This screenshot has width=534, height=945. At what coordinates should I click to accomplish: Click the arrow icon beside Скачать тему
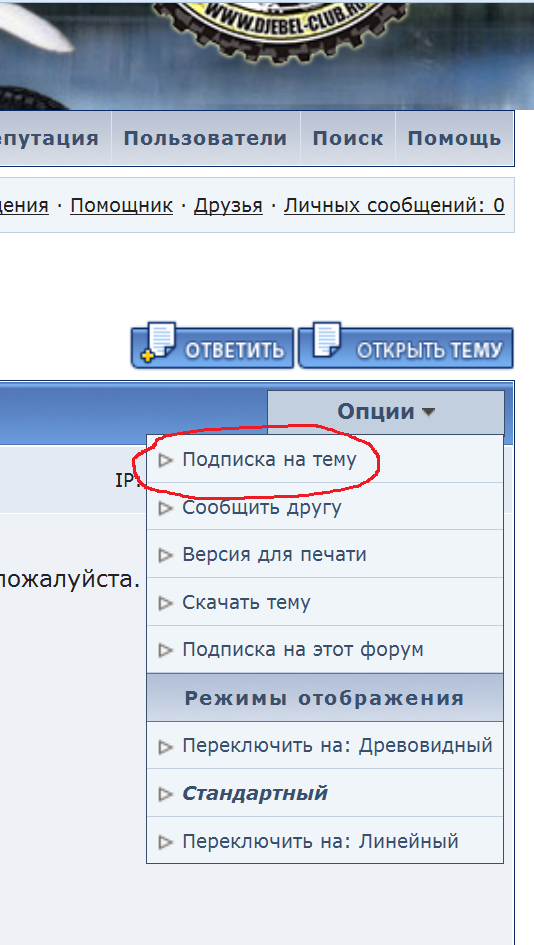point(165,603)
